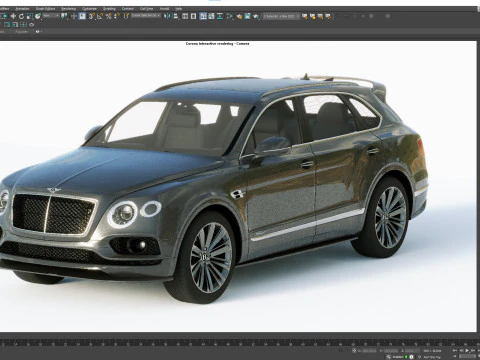Click the X coordinate input field

pyautogui.click(x=369, y=351)
